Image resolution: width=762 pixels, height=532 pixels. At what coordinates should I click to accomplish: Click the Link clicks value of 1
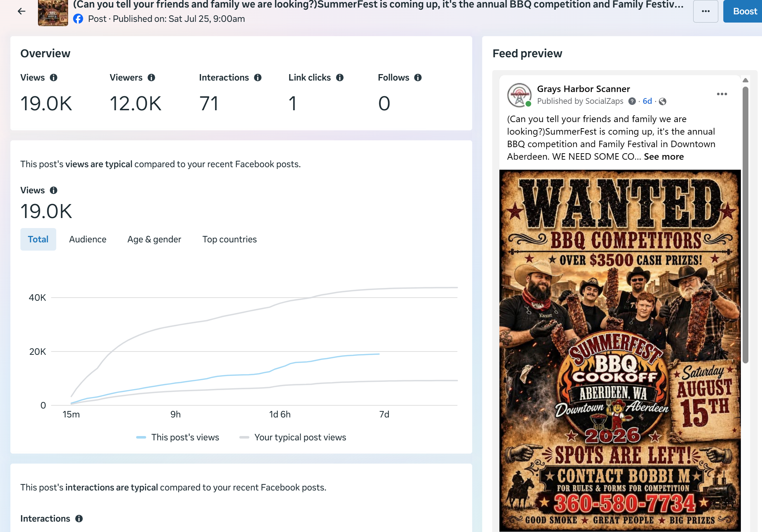pos(293,103)
